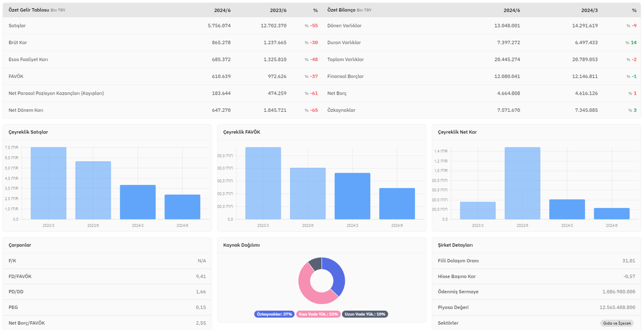This screenshot has width=644, height=330.
Task: Click the -55 percent change for Satışlar
Action: tap(314, 26)
